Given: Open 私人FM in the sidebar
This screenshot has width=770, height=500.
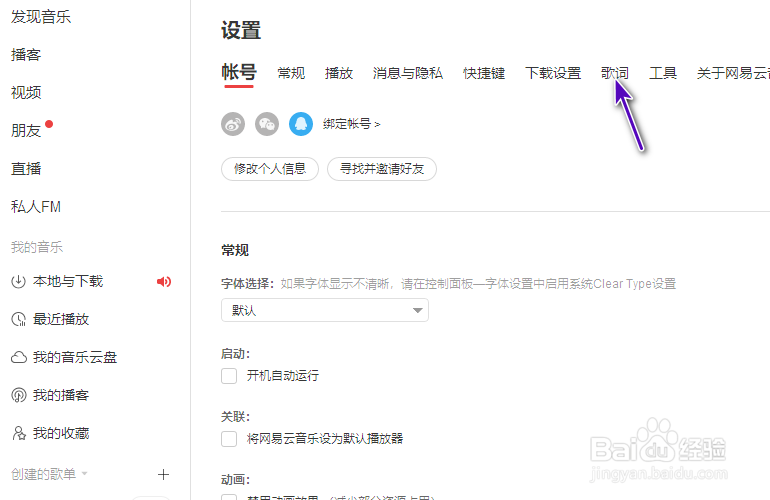Looking at the screenshot, I should pos(36,207).
